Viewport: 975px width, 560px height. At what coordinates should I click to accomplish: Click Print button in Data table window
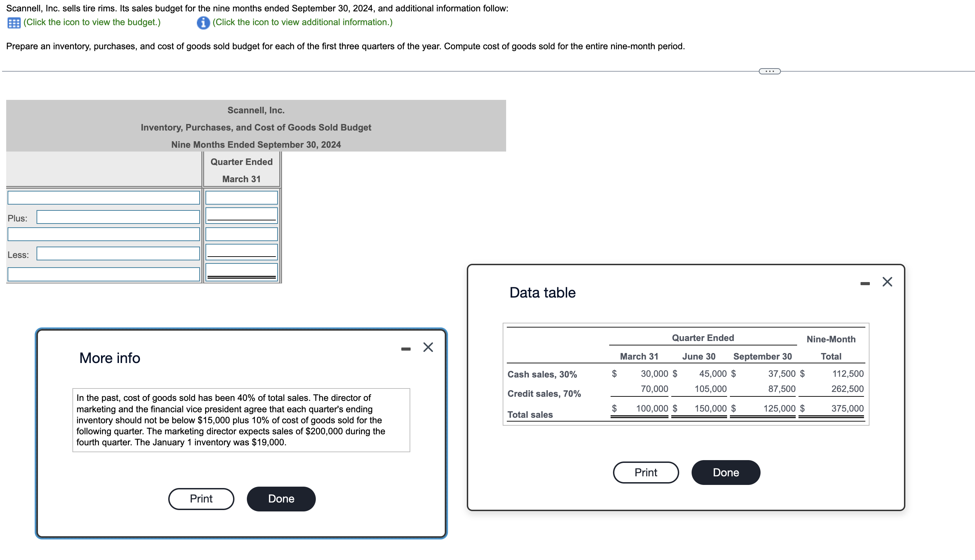tap(645, 472)
